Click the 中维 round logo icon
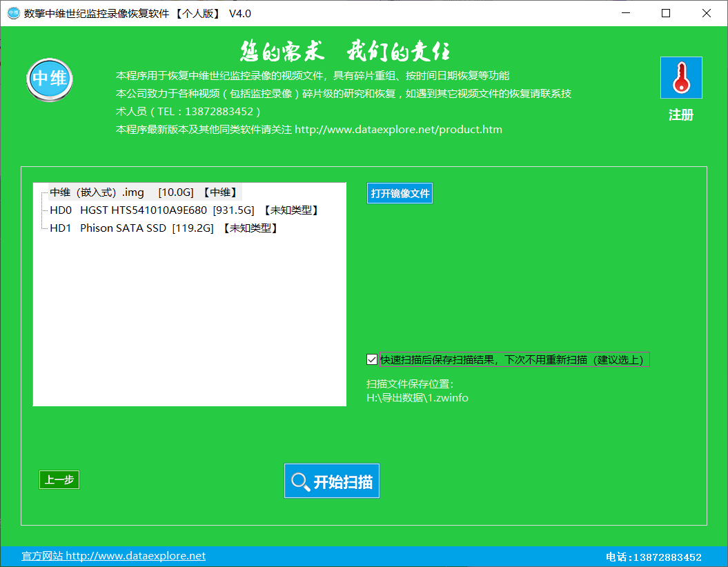Screen dimensions: 728x567 pyautogui.click(x=50, y=80)
